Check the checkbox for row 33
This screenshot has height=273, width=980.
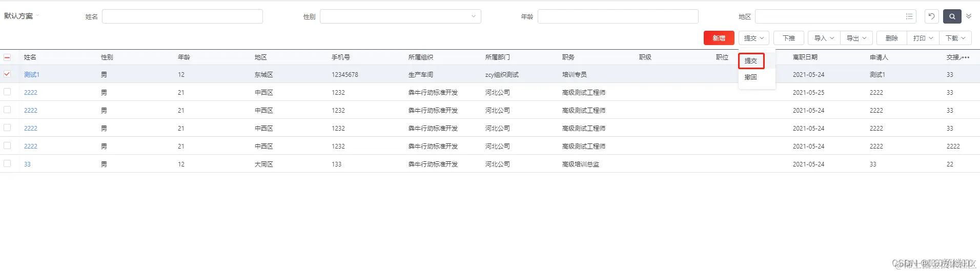[x=7, y=163]
